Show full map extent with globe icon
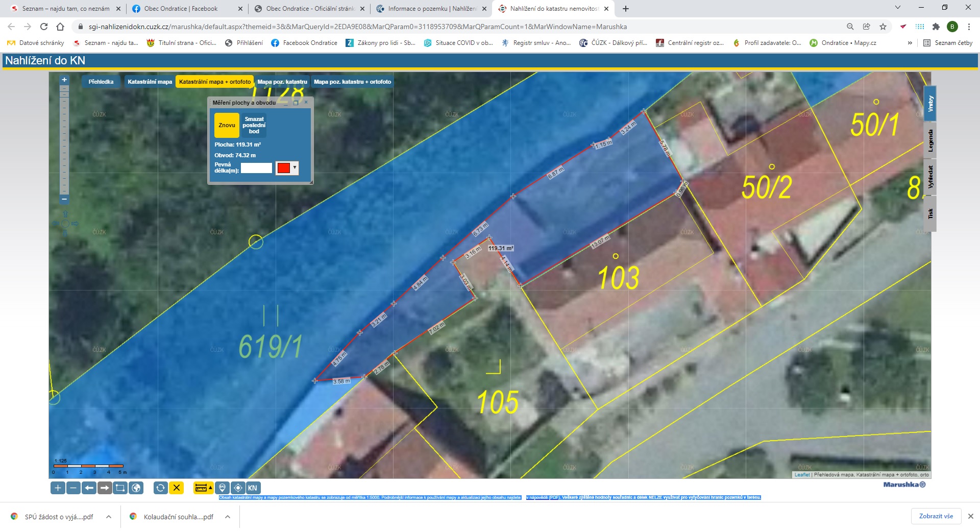Screen dimensions: 980x531 [136, 488]
